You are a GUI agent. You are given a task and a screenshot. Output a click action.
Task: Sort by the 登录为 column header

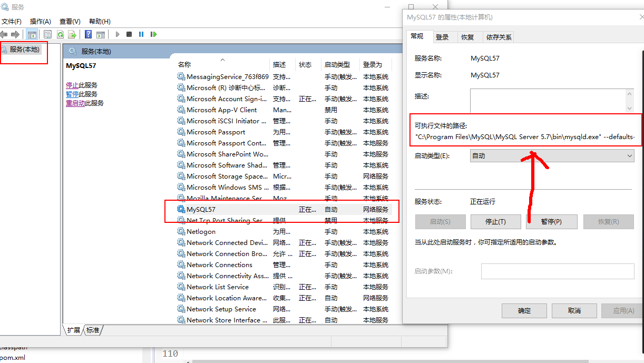tap(376, 64)
